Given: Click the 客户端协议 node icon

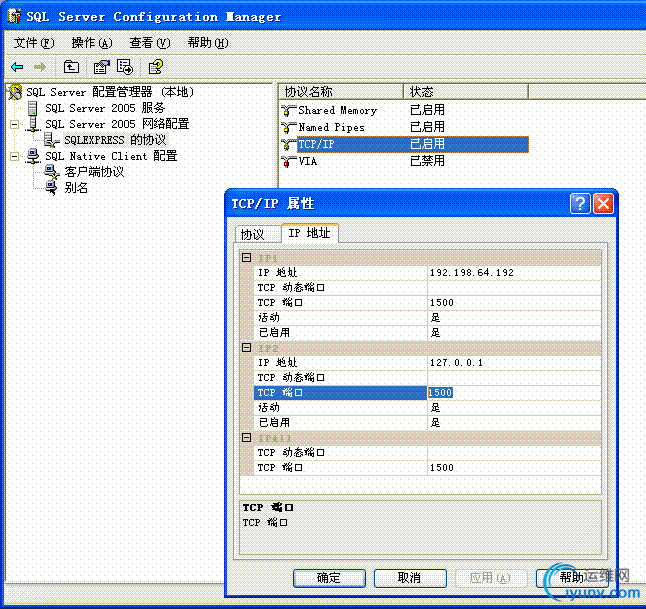Looking at the screenshot, I should pos(51,172).
